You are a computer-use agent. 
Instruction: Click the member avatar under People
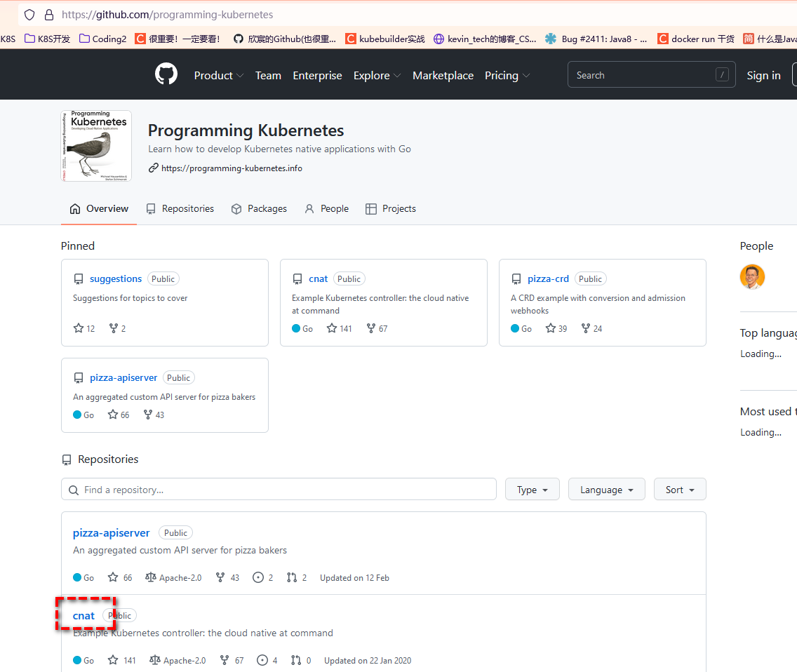click(x=752, y=276)
